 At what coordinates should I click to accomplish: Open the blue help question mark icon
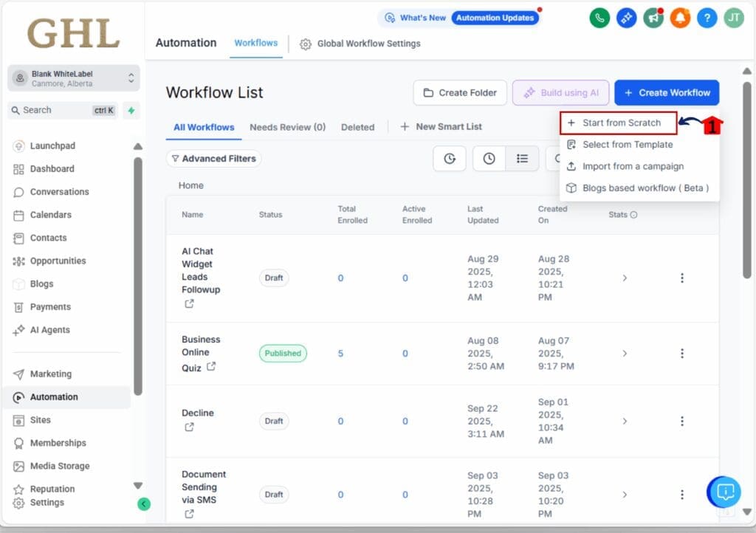(707, 18)
